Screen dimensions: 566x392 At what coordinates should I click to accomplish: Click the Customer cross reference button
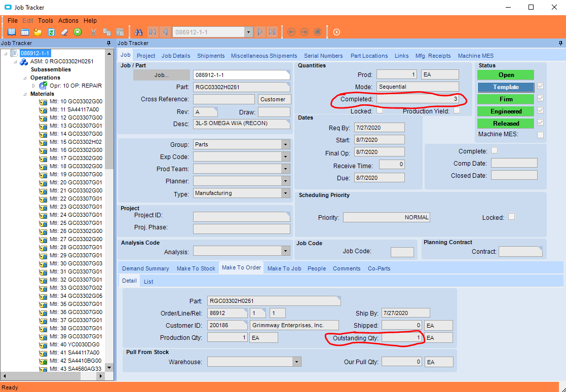click(273, 100)
